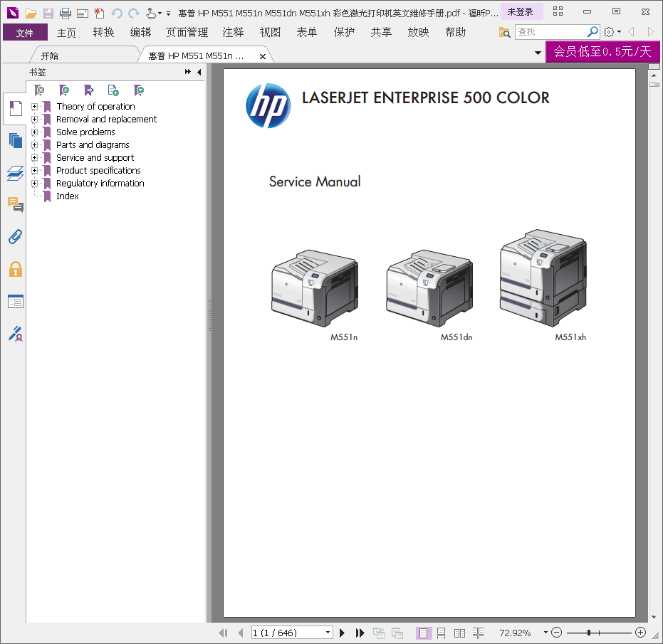Click the zoom out minus button
Viewport: 663px width, 644px height.
click(x=556, y=633)
